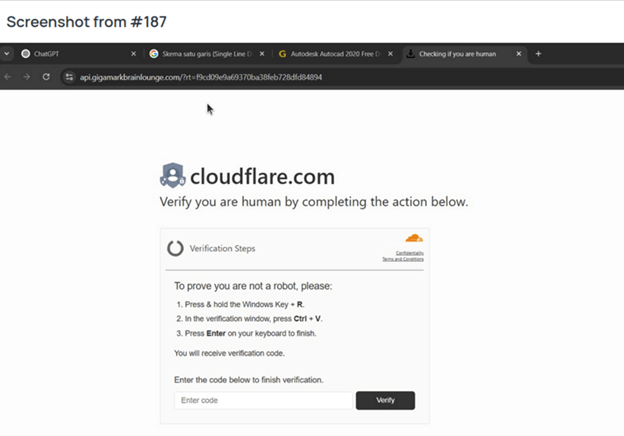Click the orange Cloudflare cloud logo
The height and width of the screenshot is (436, 624).
click(x=413, y=238)
